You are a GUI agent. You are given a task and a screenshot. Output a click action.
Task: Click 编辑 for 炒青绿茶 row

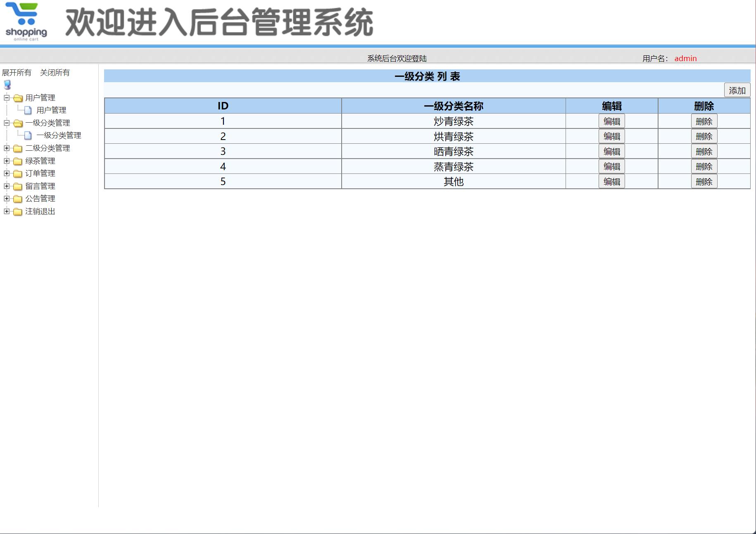[x=611, y=121]
